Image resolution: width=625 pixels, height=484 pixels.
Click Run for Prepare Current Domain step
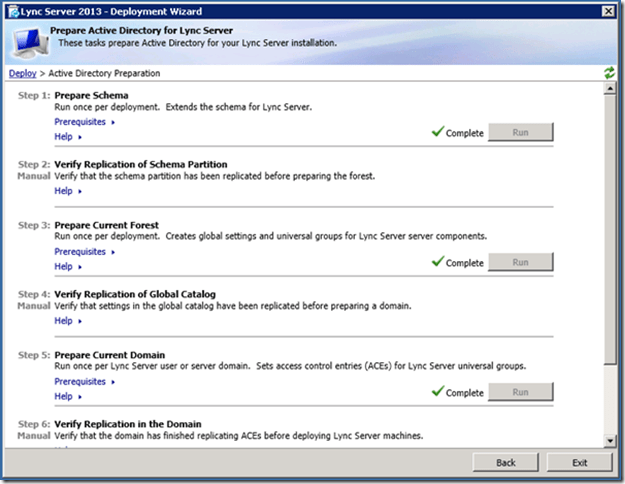coord(520,393)
